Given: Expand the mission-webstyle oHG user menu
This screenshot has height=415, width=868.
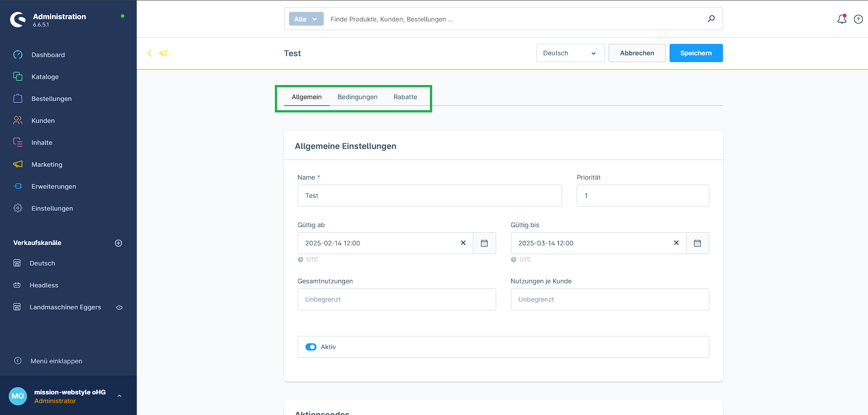Looking at the screenshot, I should pos(119,396).
